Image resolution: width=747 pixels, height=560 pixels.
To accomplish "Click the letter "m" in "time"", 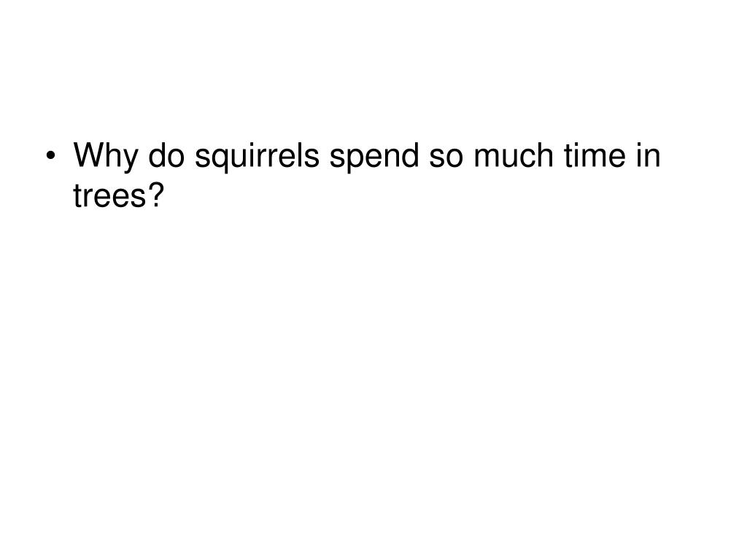I will (592, 159).
